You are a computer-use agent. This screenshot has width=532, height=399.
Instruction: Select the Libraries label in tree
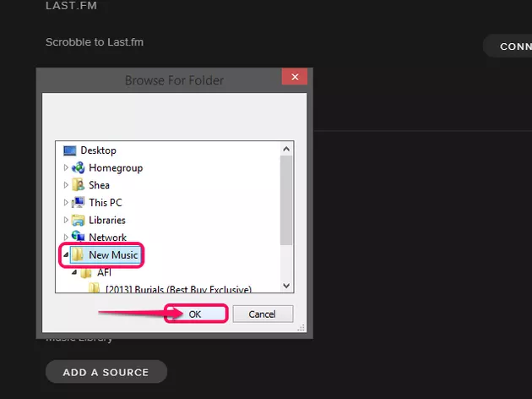pyautogui.click(x=107, y=220)
